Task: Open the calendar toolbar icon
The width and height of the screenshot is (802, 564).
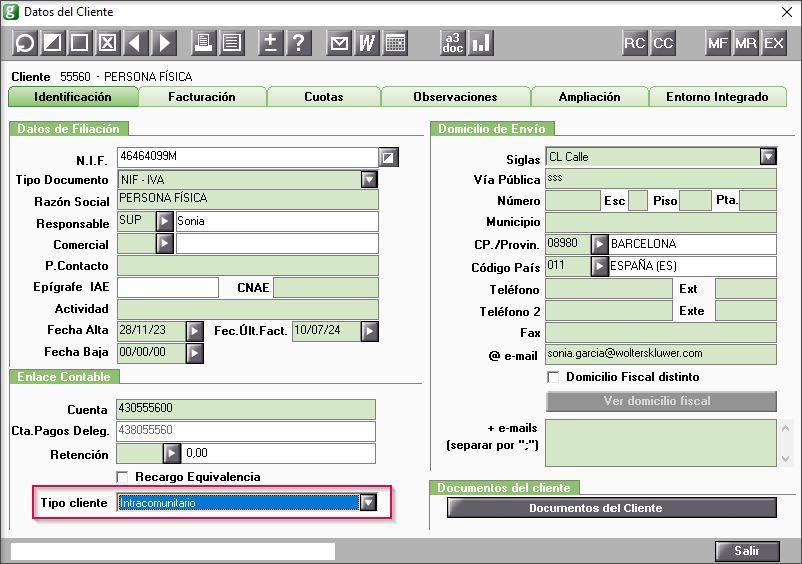Action: pyautogui.click(x=395, y=42)
